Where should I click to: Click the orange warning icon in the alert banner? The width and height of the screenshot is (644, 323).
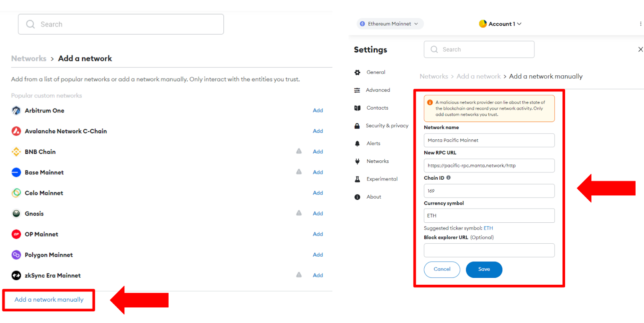point(430,102)
